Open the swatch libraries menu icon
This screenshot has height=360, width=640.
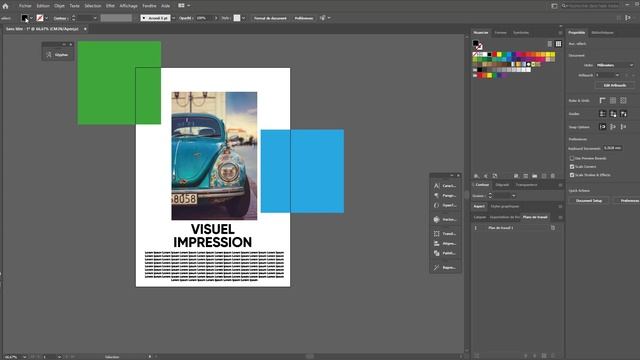(476, 176)
